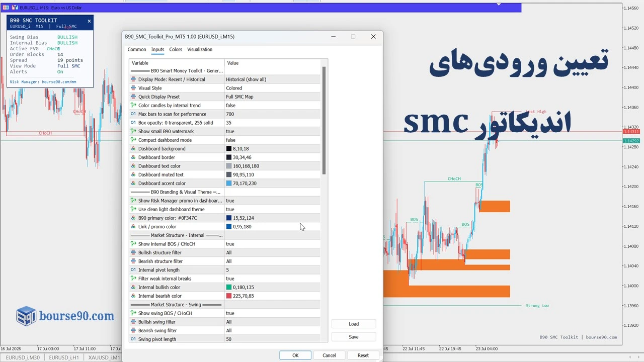Click the Dashboard background row color icon
The width and height of the screenshot is (644, 362).
point(133,149)
